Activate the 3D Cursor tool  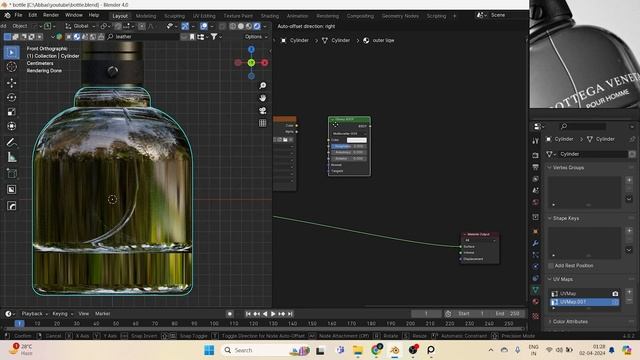[x=11, y=67]
